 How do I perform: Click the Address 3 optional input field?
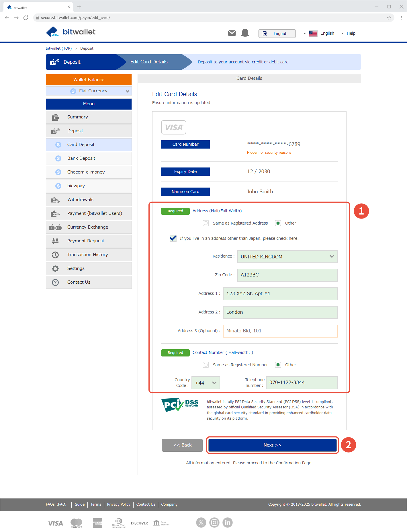[280, 331]
